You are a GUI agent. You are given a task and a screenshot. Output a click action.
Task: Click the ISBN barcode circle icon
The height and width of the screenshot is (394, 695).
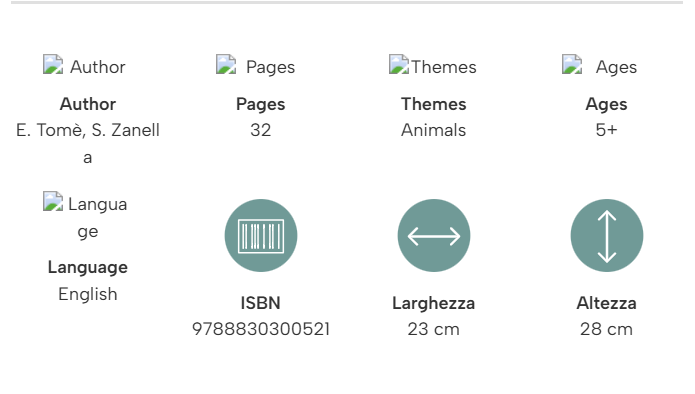click(261, 235)
